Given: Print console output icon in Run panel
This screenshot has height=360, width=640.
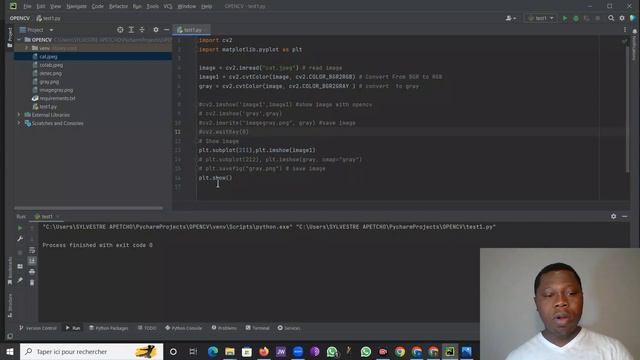Looking at the screenshot, I should [32, 271].
